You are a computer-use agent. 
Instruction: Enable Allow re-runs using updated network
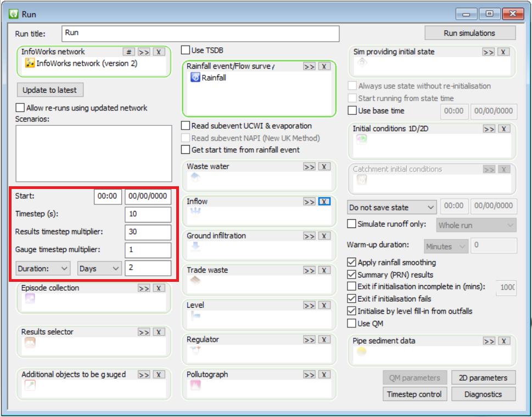[20, 108]
